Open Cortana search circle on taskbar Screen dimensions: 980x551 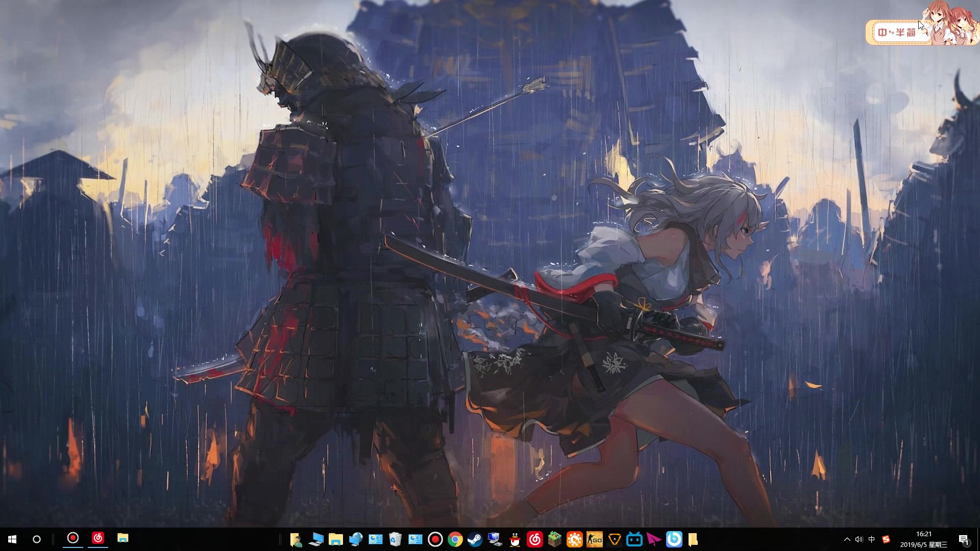point(37,539)
